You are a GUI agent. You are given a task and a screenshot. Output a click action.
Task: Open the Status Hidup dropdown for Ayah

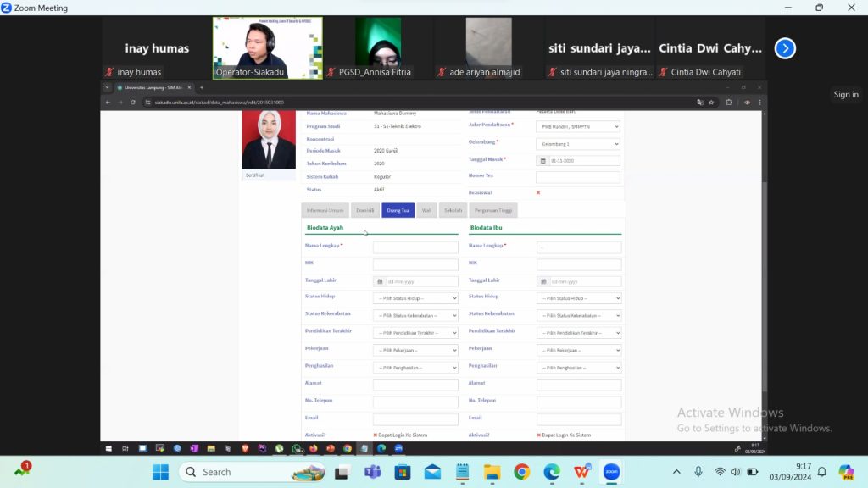point(415,298)
